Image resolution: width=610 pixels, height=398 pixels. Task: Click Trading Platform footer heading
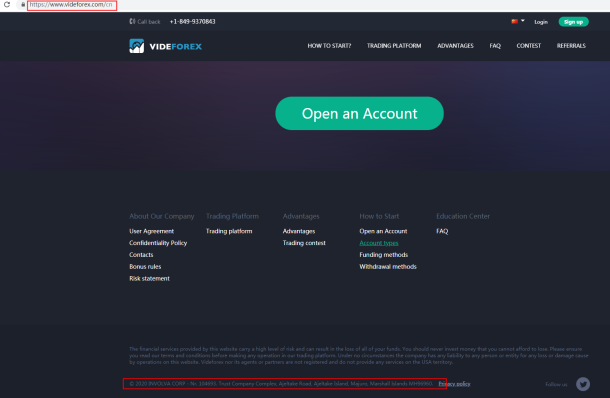(232, 216)
